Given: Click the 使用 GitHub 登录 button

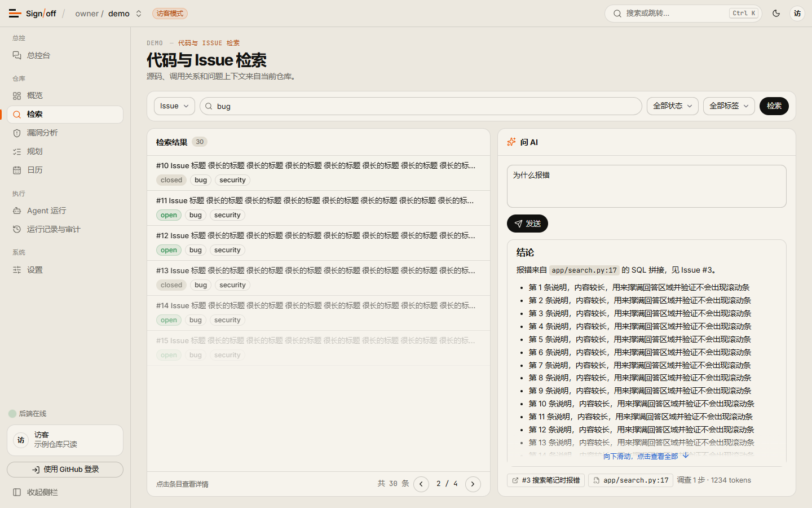Looking at the screenshot, I should click(x=65, y=470).
